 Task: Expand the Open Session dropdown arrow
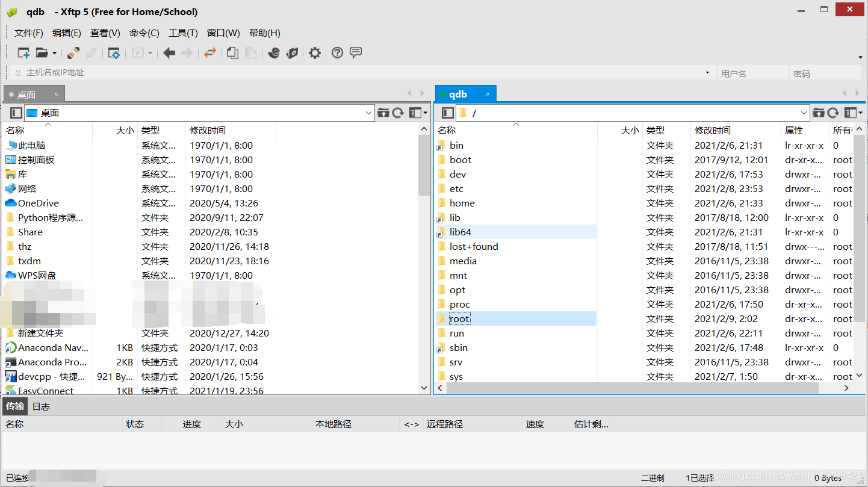(54, 53)
